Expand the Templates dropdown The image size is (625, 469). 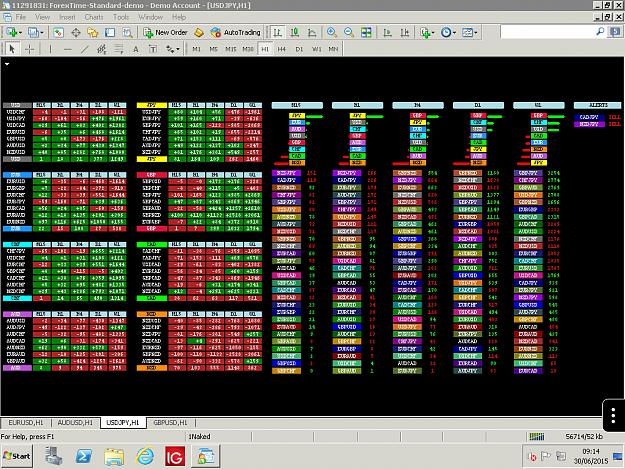point(476,33)
